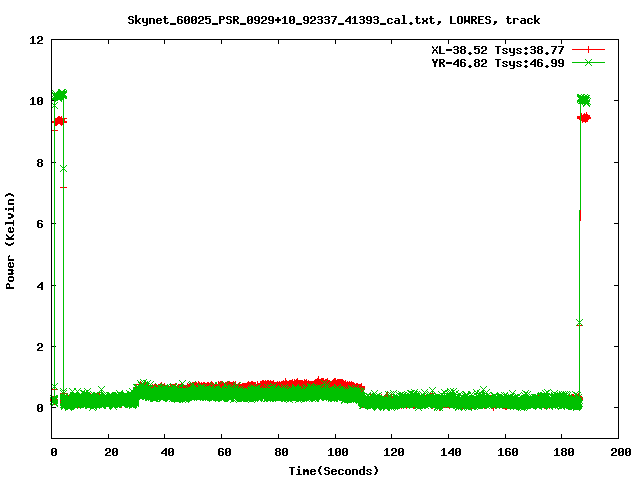Image resolution: width=640 pixels, height=480 pixels.
Task: Click x-axis tick label 160
Action: (507, 452)
